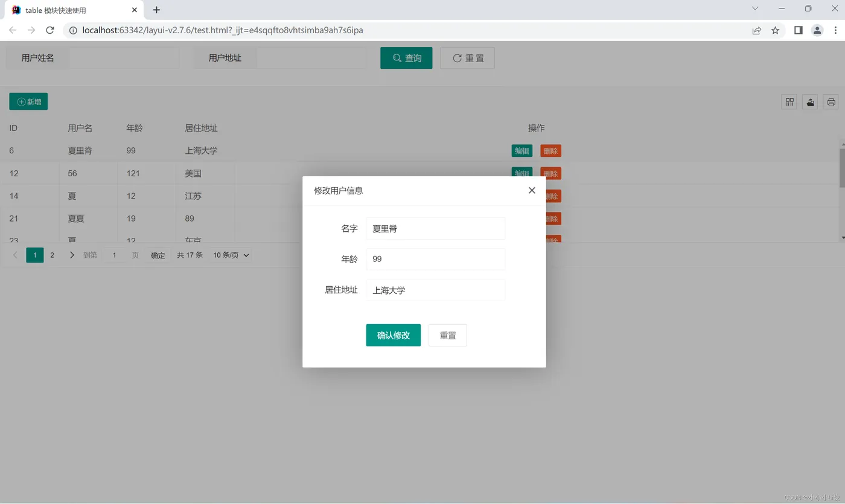Maximize or restore the browser window
This screenshot has height=504, width=845.
coord(808,8)
